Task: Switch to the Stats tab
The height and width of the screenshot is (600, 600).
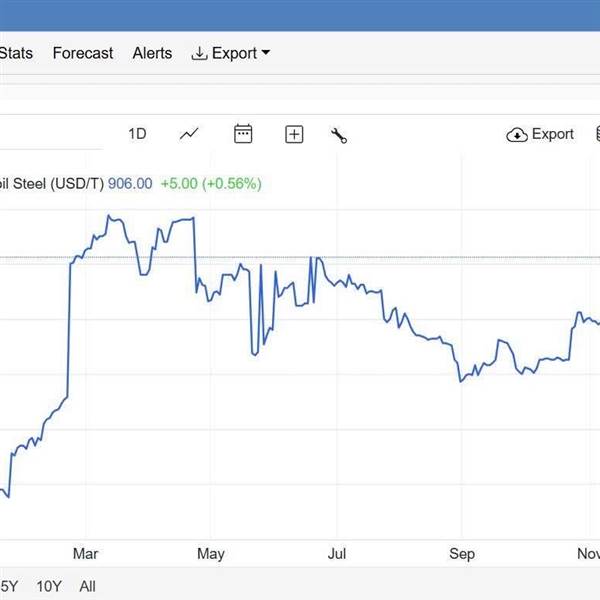Action: click(15, 53)
